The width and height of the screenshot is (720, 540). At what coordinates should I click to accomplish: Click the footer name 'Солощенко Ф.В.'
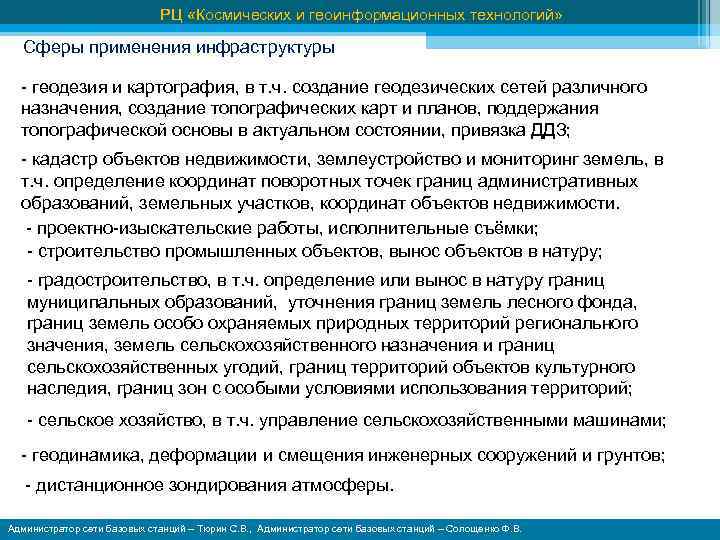tap(484, 529)
